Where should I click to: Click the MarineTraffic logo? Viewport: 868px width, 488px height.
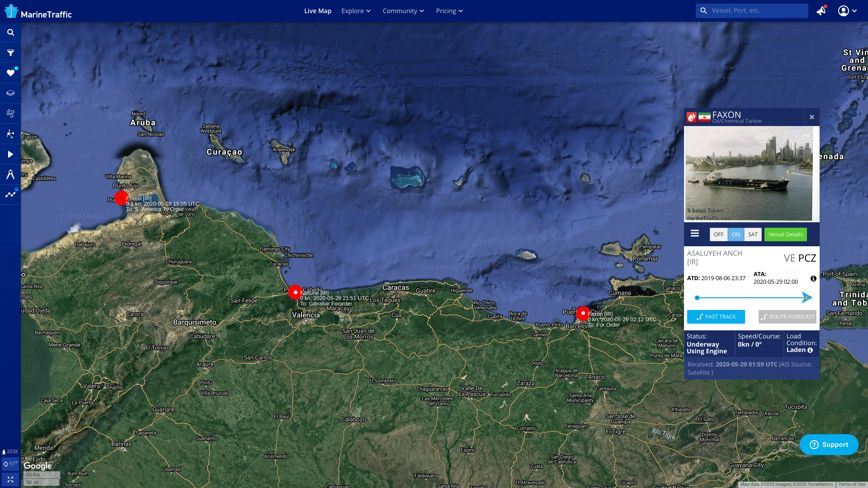[38, 12]
